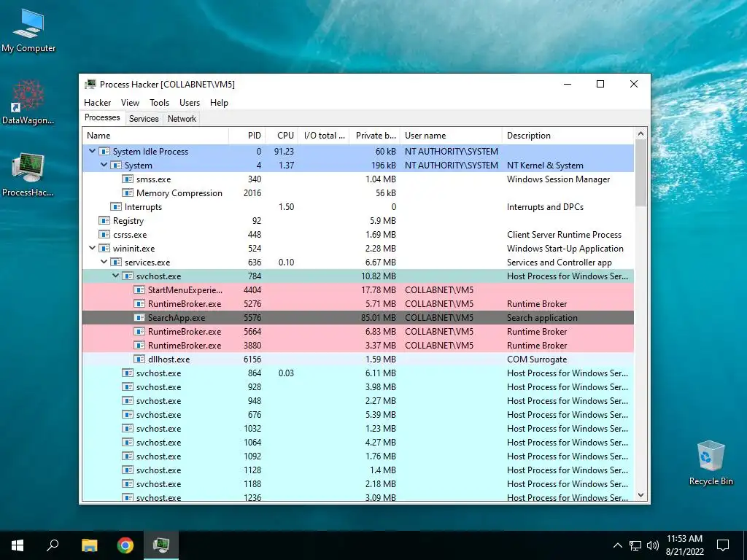Sort by User name column header
This screenshot has width=747, height=560.
tap(451, 135)
